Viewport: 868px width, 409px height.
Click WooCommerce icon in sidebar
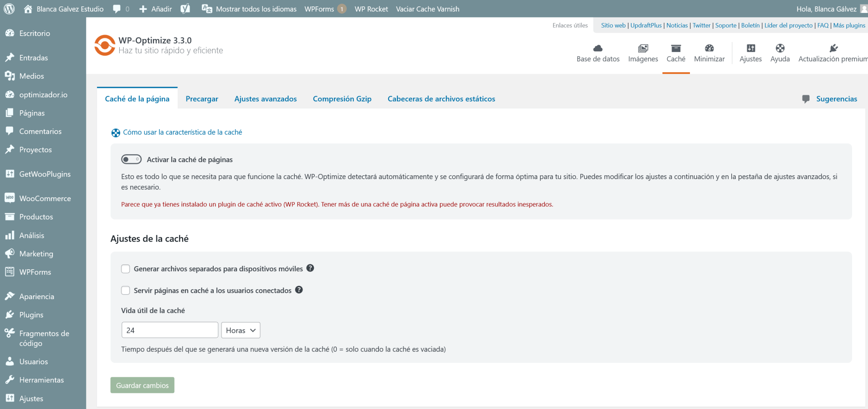tap(10, 198)
